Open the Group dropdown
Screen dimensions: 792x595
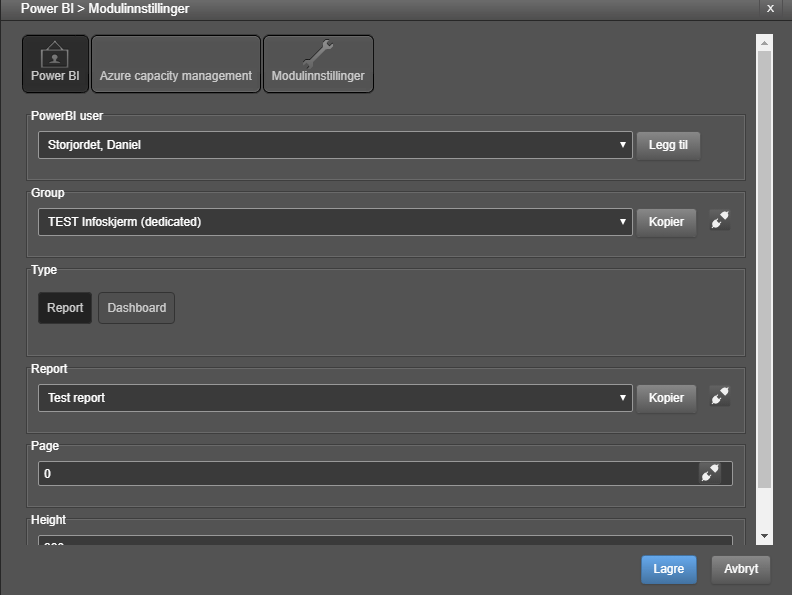[335, 222]
